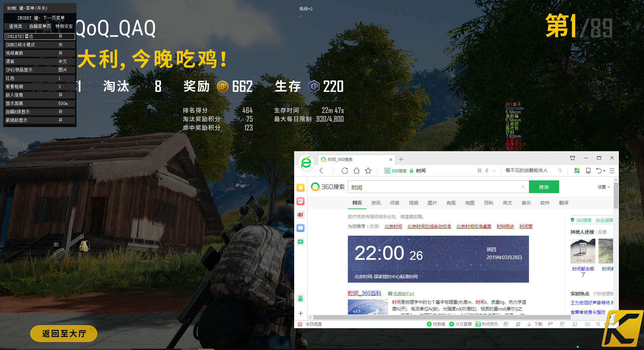
Task: Open the yellow star favorites sidebar icon
Action: [301, 188]
